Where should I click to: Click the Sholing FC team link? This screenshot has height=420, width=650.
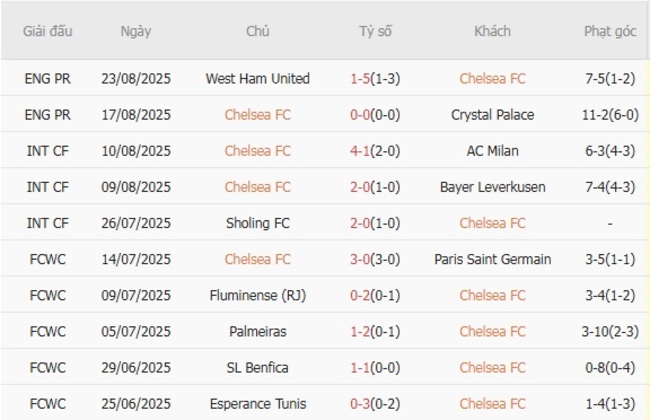pos(257,223)
